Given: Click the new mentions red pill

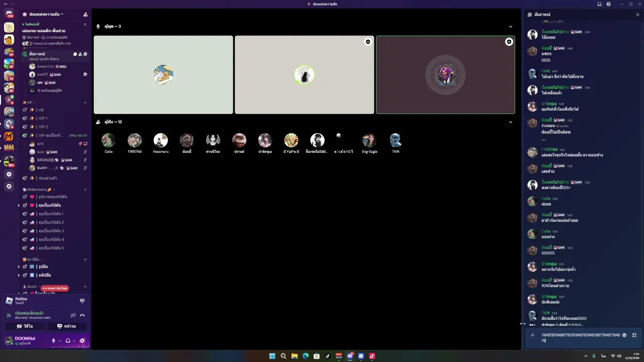Looking at the screenshot, I should [x=55, y=288].
